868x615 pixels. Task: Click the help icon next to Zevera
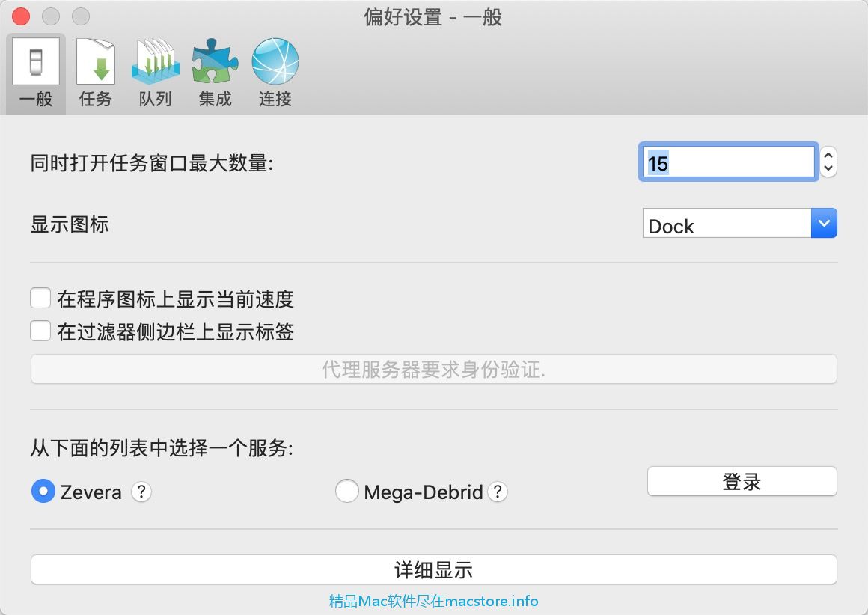pyautogui.click(x=141, y=492)
